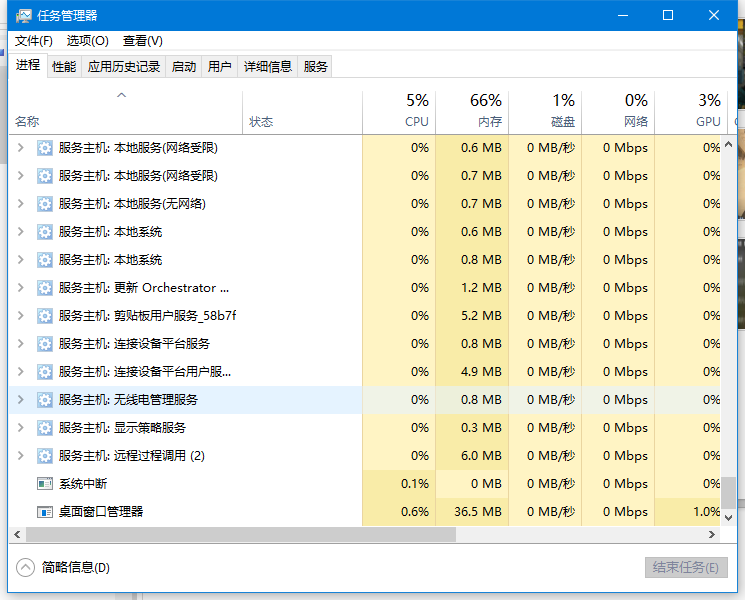The height and width of the screenshot is (600, 745).
Task: Click gear icon of 服务主机: 显示策略服务
Action: coord(45,429)
